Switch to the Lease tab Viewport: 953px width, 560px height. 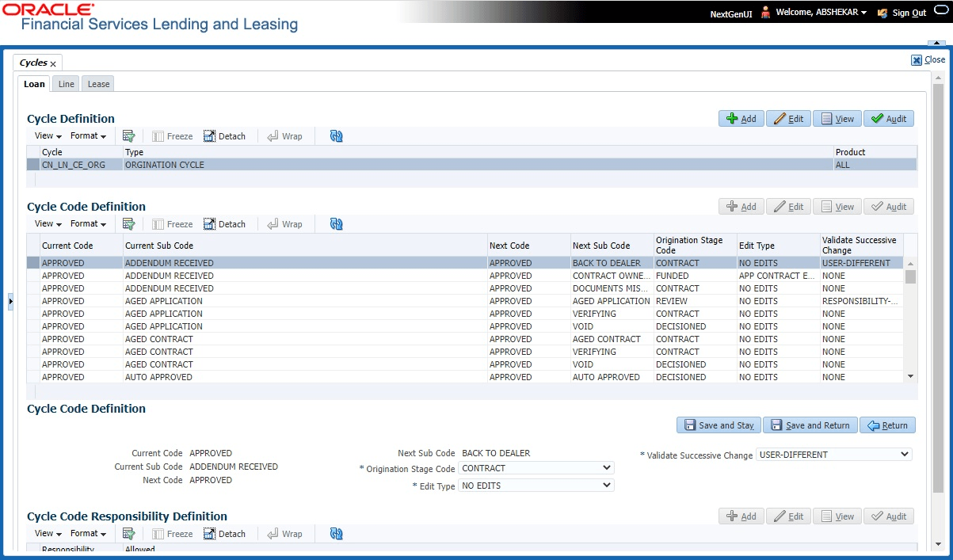(99, 84)
